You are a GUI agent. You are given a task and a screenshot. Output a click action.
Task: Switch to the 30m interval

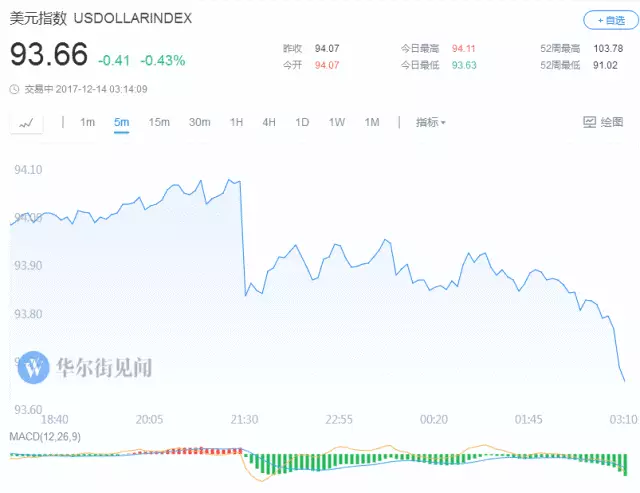pyautogui.click(x=200, y=122)
